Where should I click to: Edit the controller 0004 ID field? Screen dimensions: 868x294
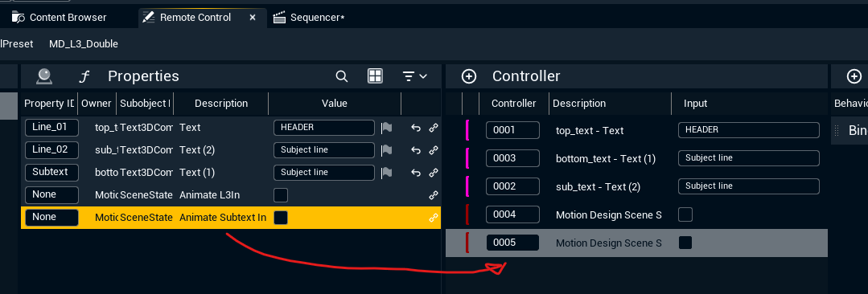pyautogui.click(x=512, y=214)
